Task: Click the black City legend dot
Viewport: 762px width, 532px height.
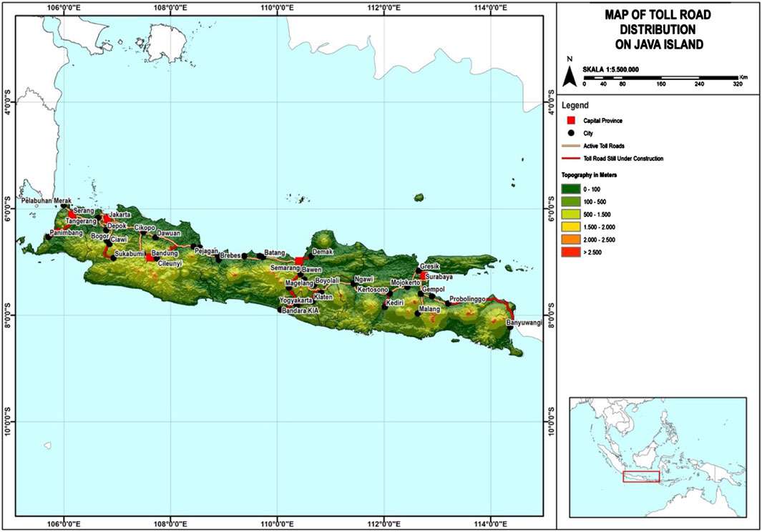Action: (571, 133)
